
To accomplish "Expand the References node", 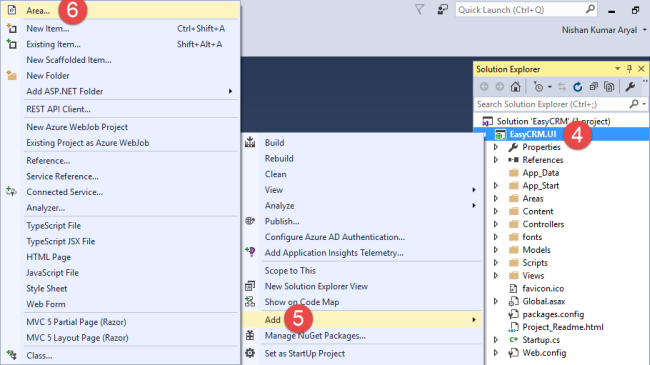I will tap(496, 160).
